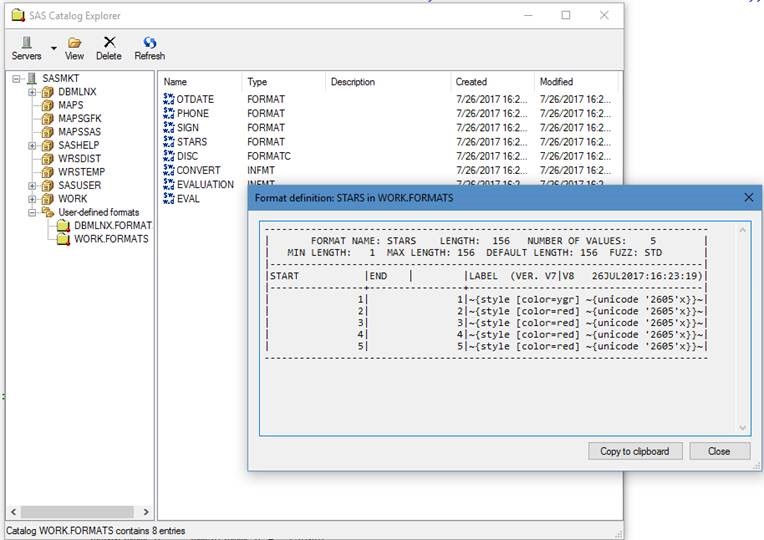Select the WRSTEMP library icon
Viewport: 764px width, 540px height.
coord(48,172)
